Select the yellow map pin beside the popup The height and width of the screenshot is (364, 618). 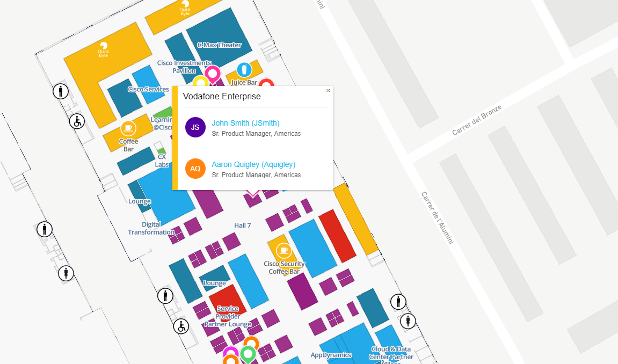coord(200,82)
